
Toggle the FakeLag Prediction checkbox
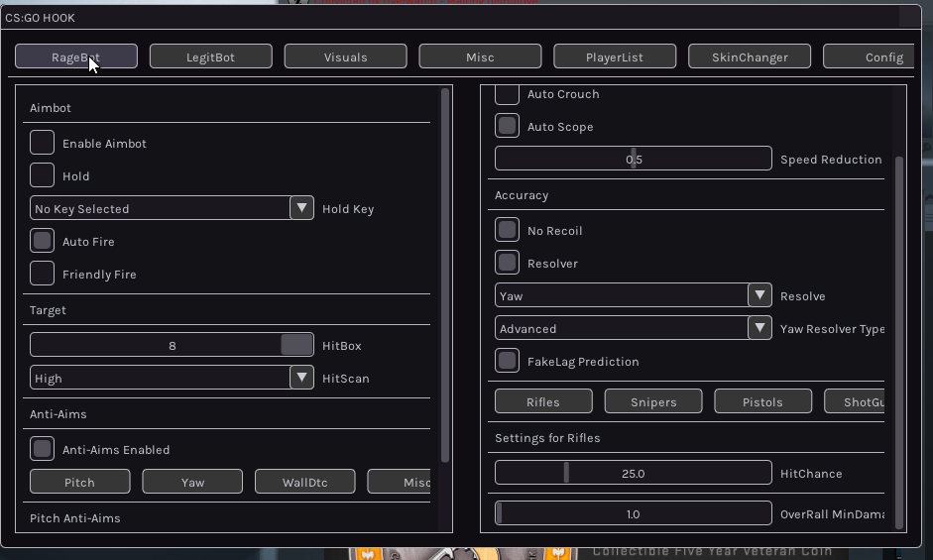click(x=507, y=361)
